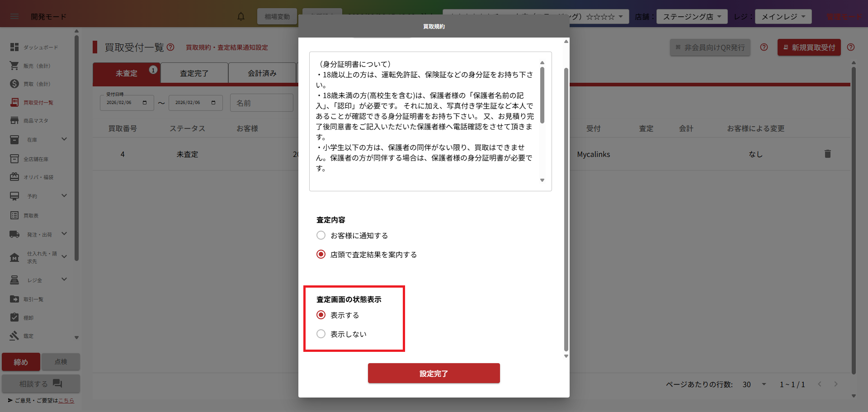Open the hamburger menu icon

14,17
